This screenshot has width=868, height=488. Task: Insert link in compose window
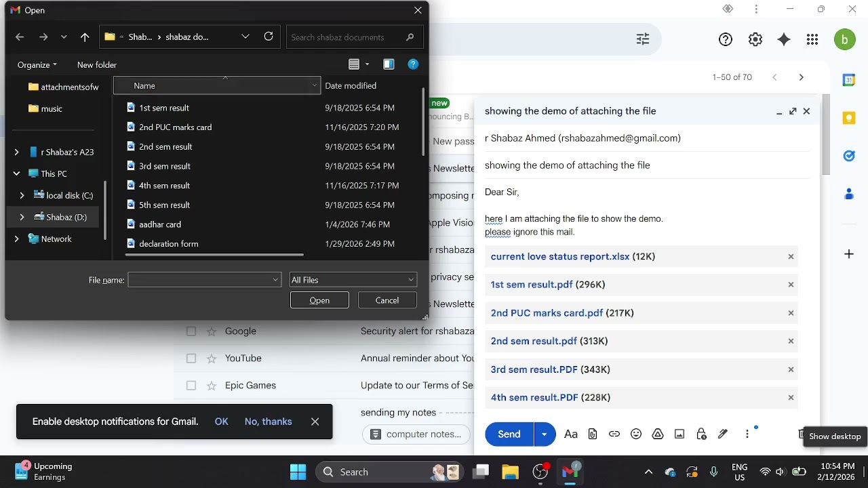614,434
